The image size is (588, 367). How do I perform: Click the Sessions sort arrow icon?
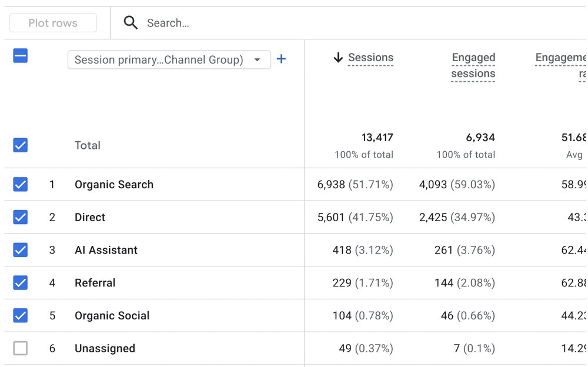click(338, 58)
